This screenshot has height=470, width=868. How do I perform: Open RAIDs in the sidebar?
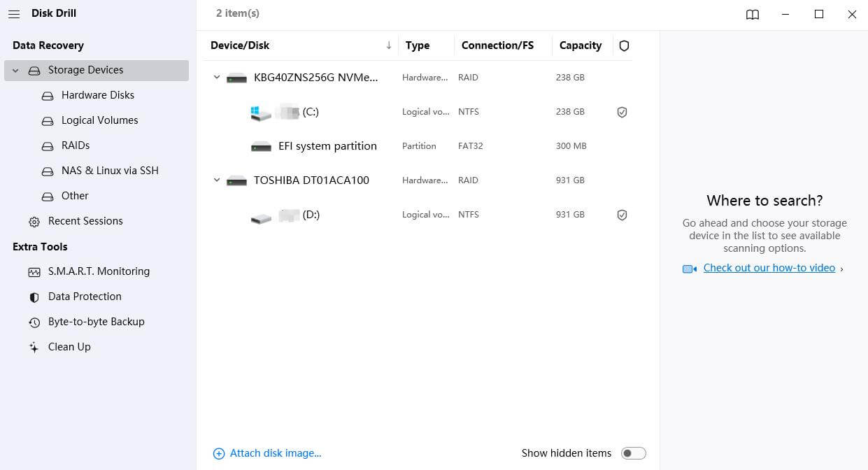coord(76,145)
